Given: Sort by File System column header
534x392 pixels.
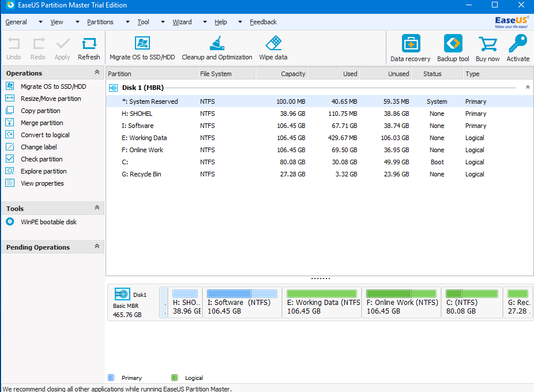Looking at the screenshot, I should (x=227, y=74).
